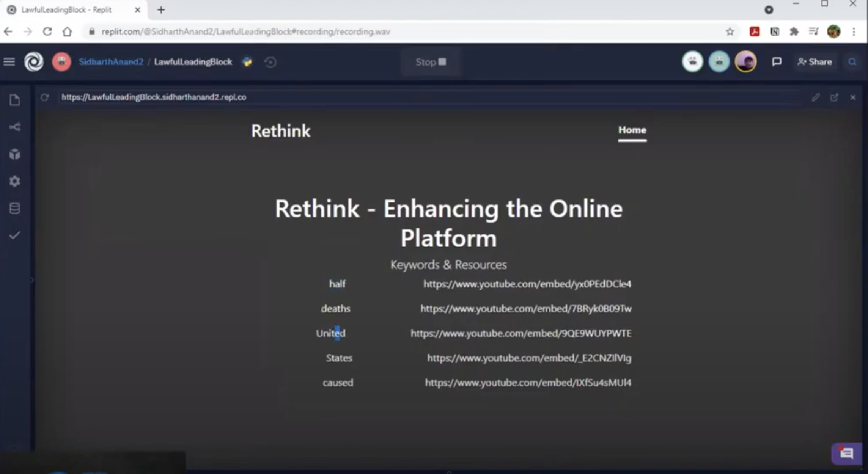Viewport: 868px width, 474px height.
Task: Click the Replit logo icon
Action: pos(34,62)
